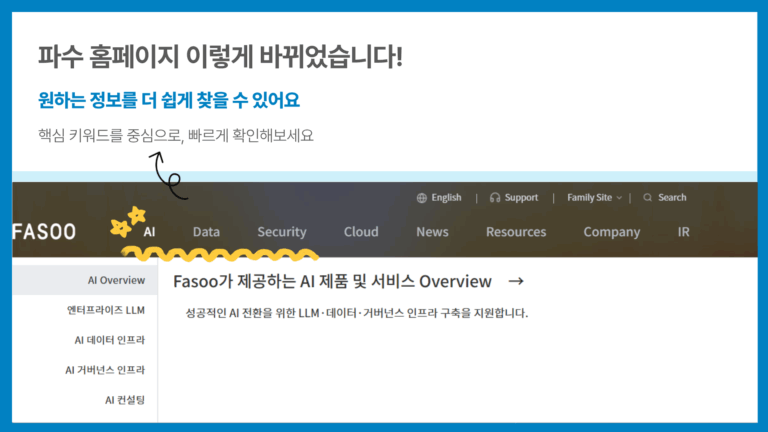Navigate to the IR menu

coord(684,232)
